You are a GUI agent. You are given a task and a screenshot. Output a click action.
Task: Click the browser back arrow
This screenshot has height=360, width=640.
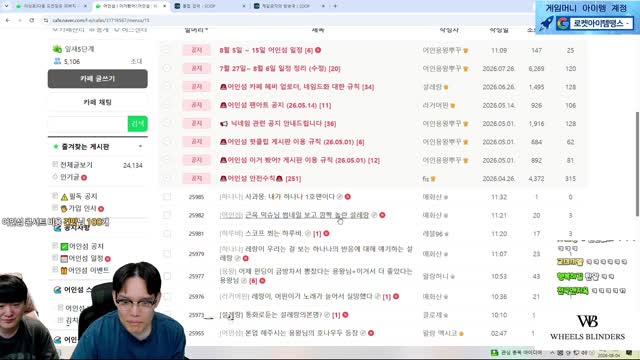pyautogui.click(x=8, y=20)
